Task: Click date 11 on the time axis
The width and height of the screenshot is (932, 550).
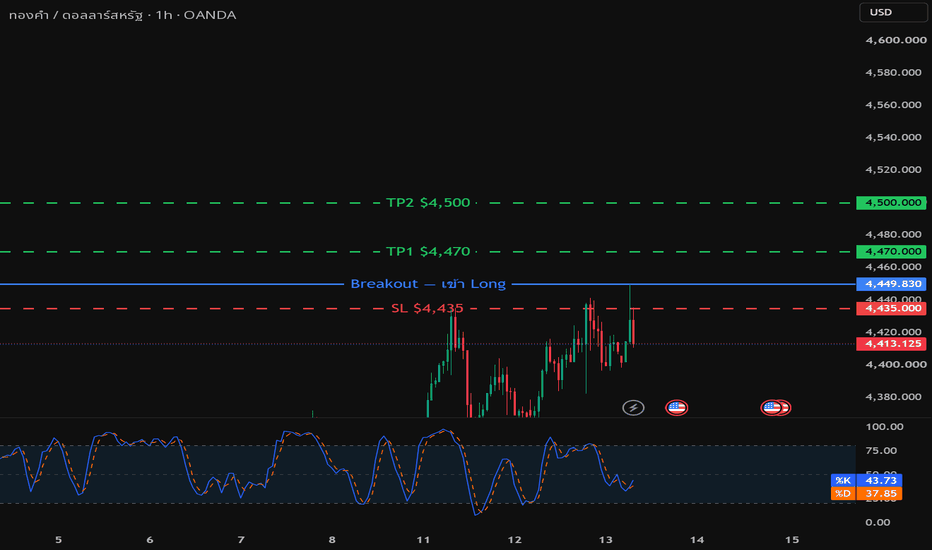Action: click(423, 540)
